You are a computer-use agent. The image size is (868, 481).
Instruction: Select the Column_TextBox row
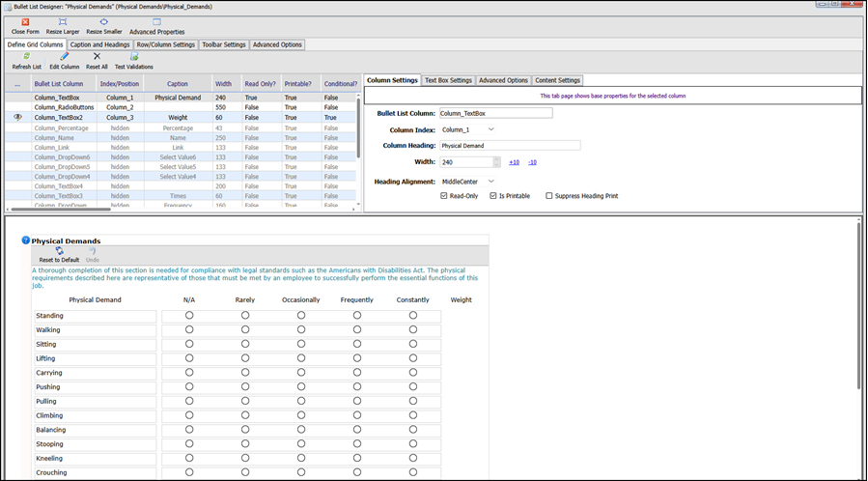coord(181,98)
